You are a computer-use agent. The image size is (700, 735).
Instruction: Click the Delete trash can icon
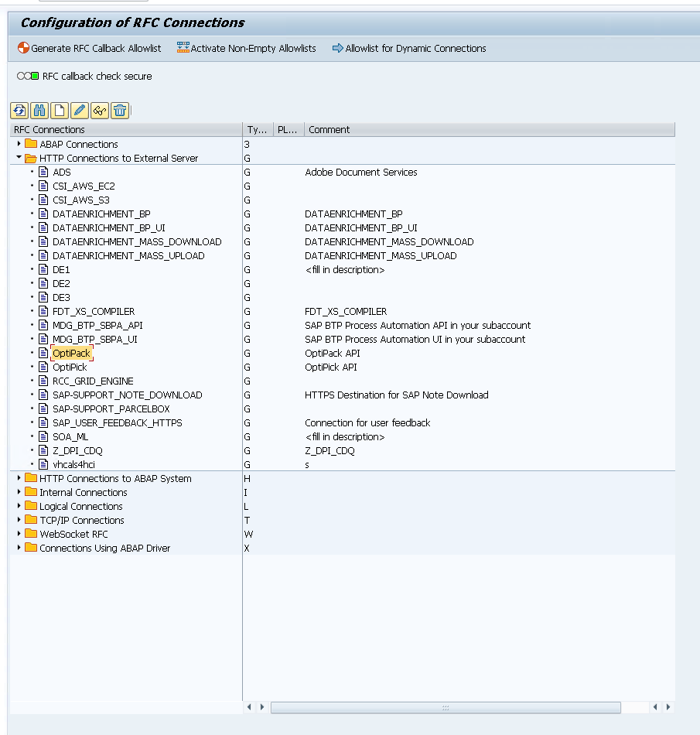(x=120, y=111)
